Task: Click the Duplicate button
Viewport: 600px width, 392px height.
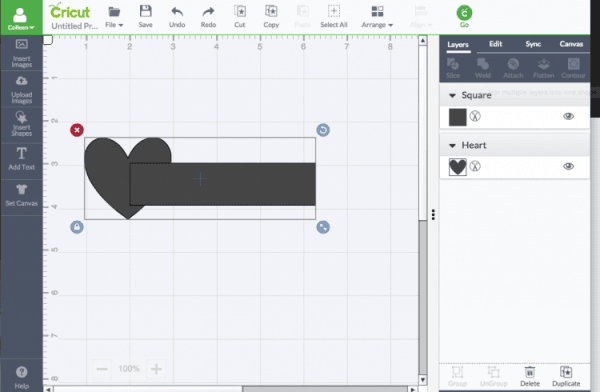Action: pyautogui.click(x=566, y=376)
